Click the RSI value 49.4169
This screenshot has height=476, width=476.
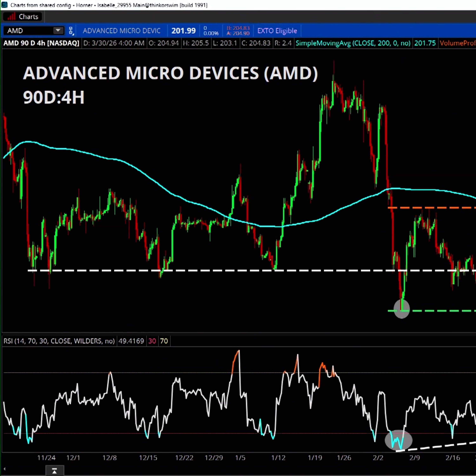tap(131, 341)
